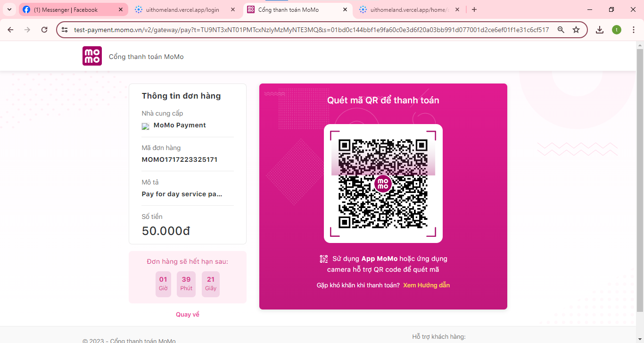Click browser forward arrow button
Screen dimensions: 644x343
[27, 30]
